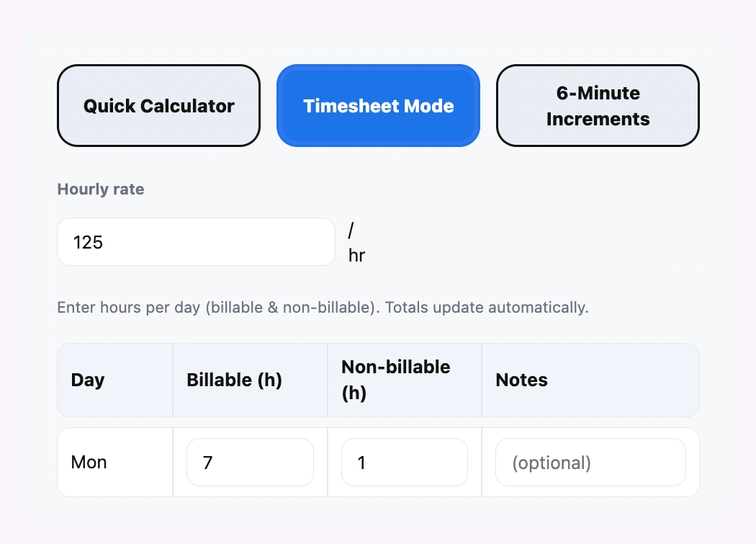Click the Mon day label
This screenshot has width=756, height=544.
pyautogui.click(x=89, y=462)
